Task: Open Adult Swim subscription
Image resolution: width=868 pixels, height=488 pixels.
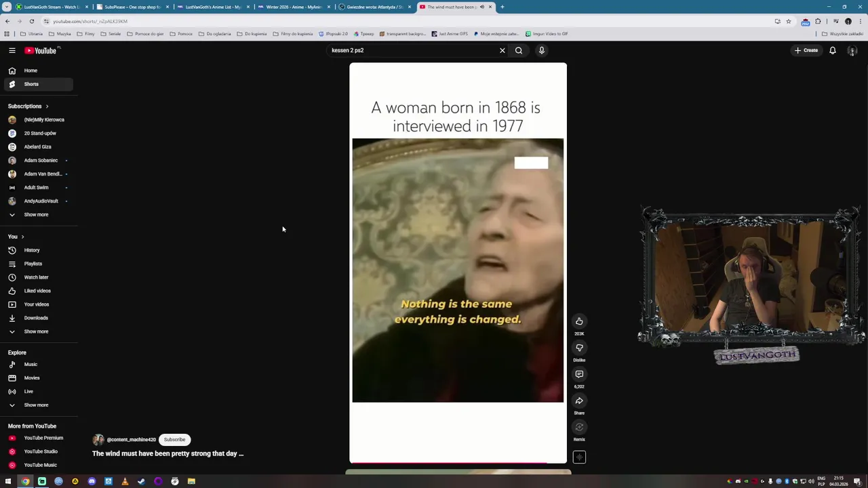Action: coord(37,188)
